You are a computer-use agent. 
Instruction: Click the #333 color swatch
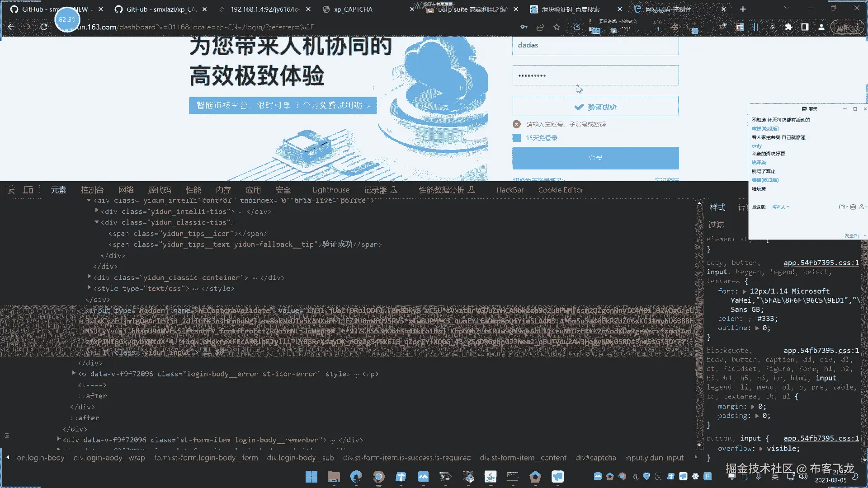click(752, 319)
